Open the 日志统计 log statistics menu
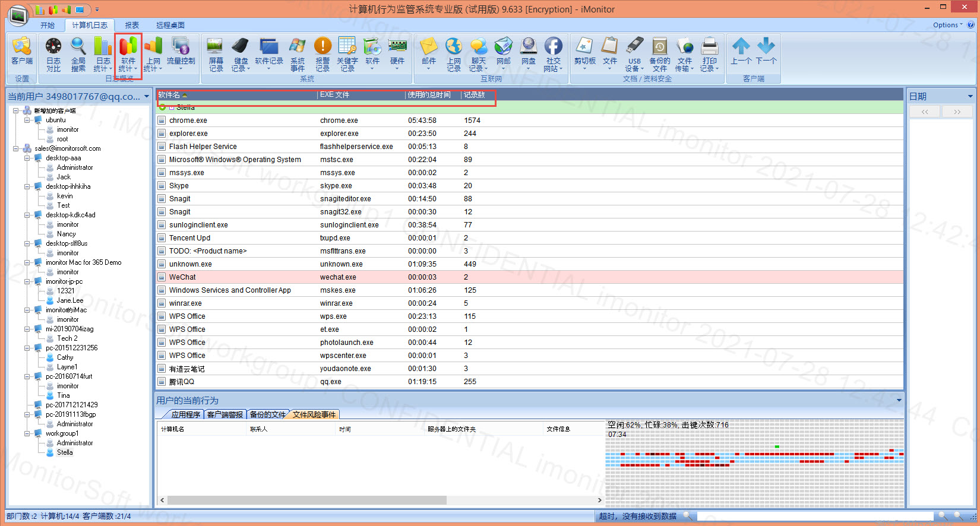The image size is (980, 526). (103, 55)
